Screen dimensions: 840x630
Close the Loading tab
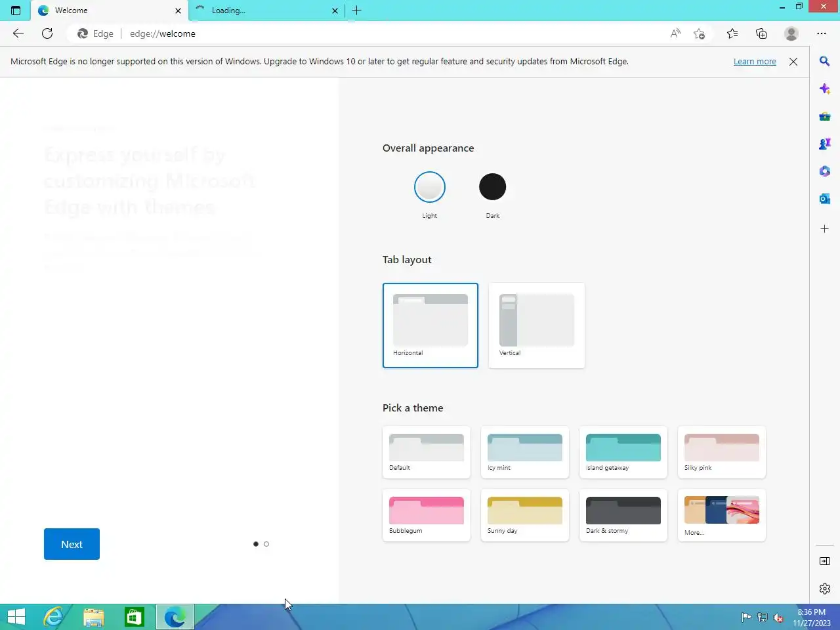pos(335,10)
